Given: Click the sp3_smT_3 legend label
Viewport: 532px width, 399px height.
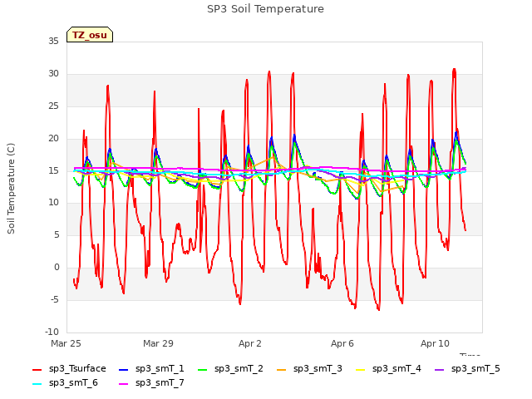Looking at the screenshot, I should pyautogui.click(x=318, y=369).
